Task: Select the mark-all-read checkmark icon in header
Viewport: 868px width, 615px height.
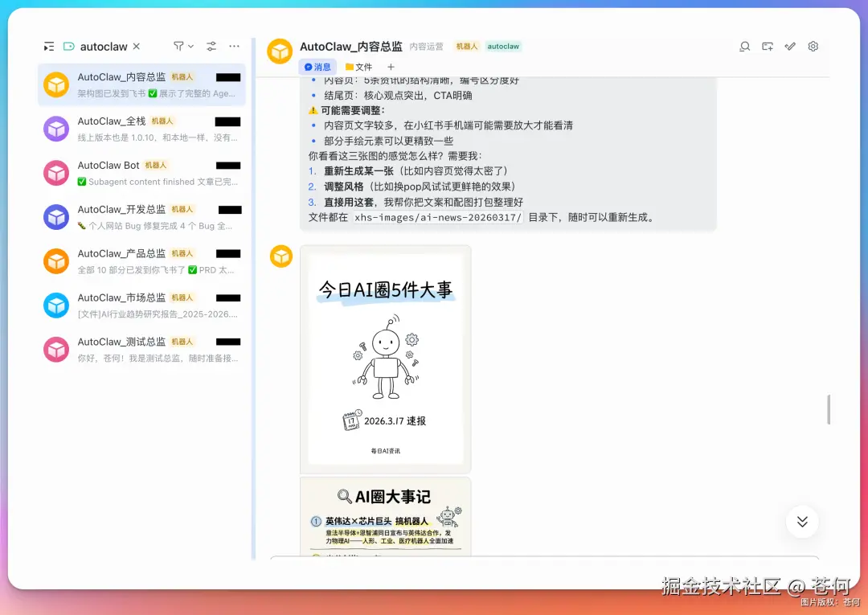Action: coord(790,47)
